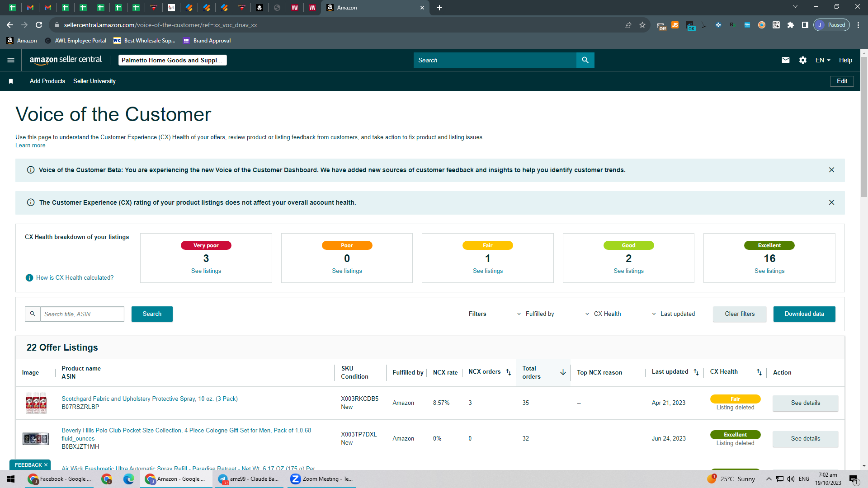Click the Edit button in navigation bar
868x488 pixels.
[x=842, y=81]
